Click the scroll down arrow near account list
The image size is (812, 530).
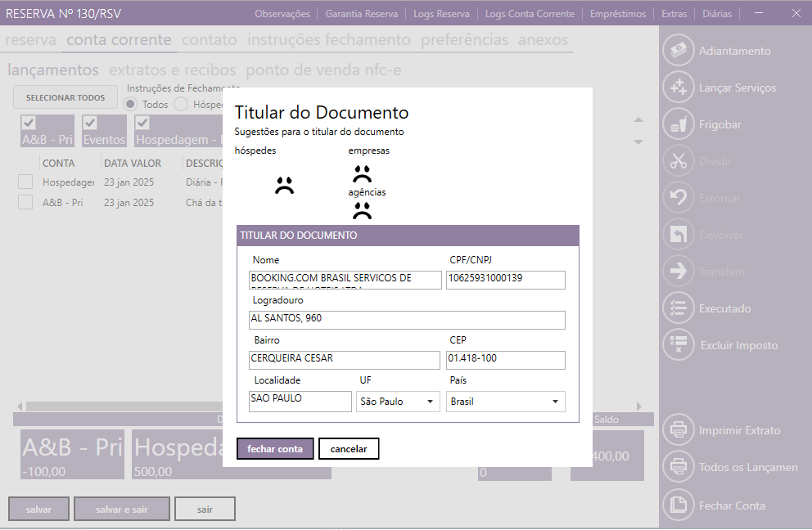click(638, 142)
